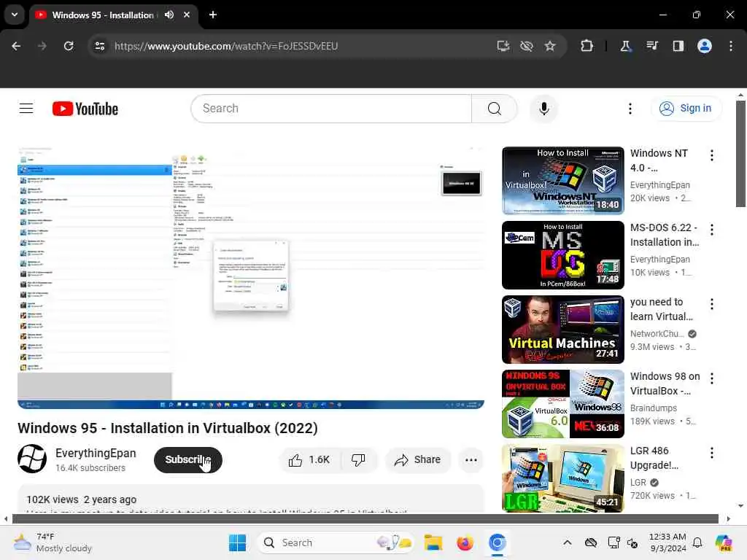This screenshot has width=747, height=560.
Task: Reload the YouTube page
Action: tap(69, 46)
